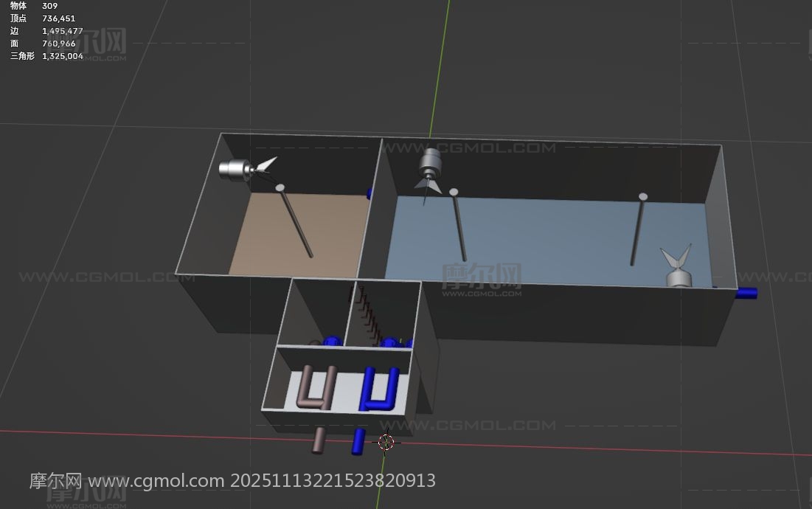Click the 3D cursor crosshair on the grid
The image size is (812, 509).
tap(386, 442)
